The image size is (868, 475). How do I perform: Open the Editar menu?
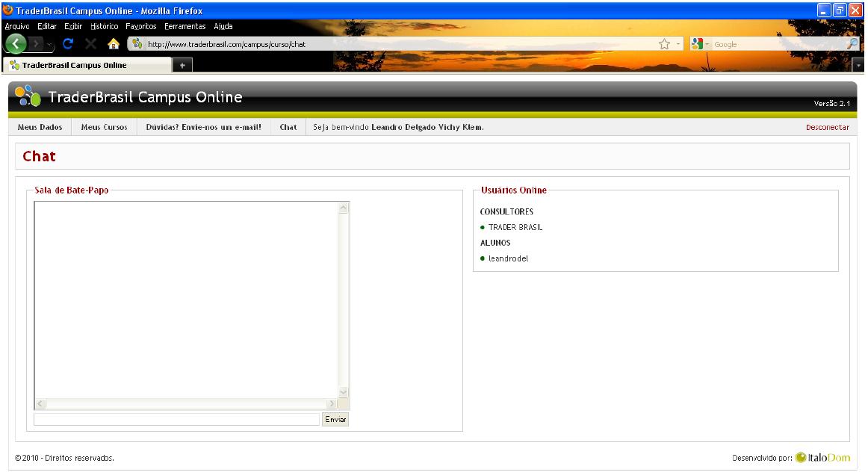point(47,26)
